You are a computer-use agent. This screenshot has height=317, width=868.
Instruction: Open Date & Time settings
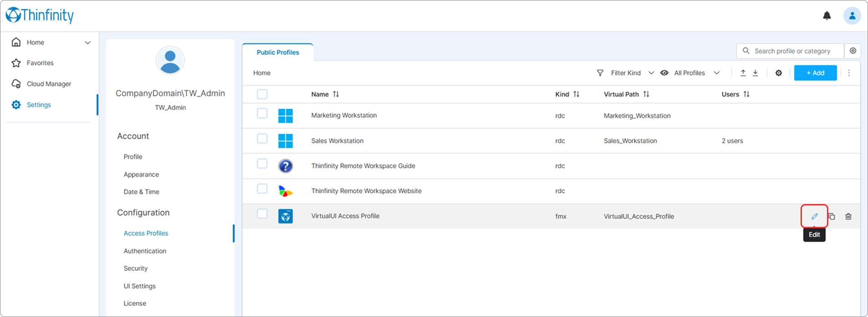coord(141,192)
